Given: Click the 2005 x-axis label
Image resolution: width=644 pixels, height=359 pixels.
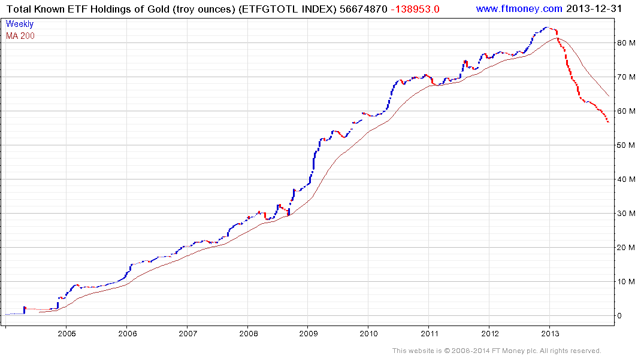Looking at the screenshot, I should point(66,333).
